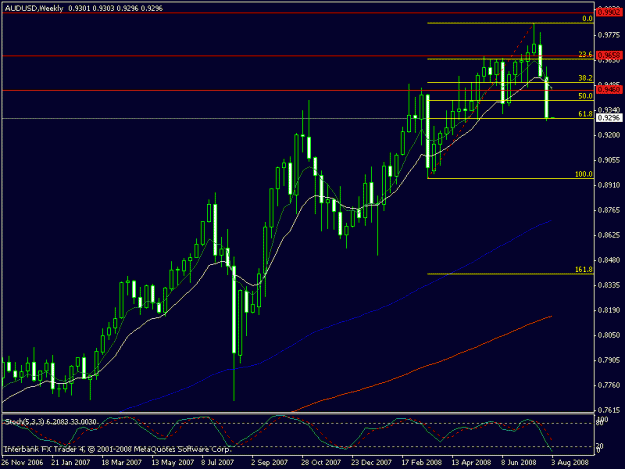Click the 23 Dec 2007 date label

pos(371,463)
